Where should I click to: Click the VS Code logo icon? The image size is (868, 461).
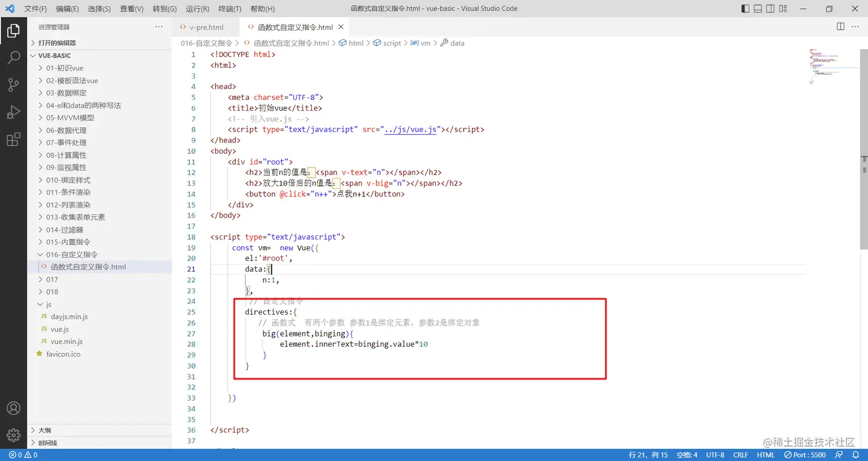tap(10, 9)
